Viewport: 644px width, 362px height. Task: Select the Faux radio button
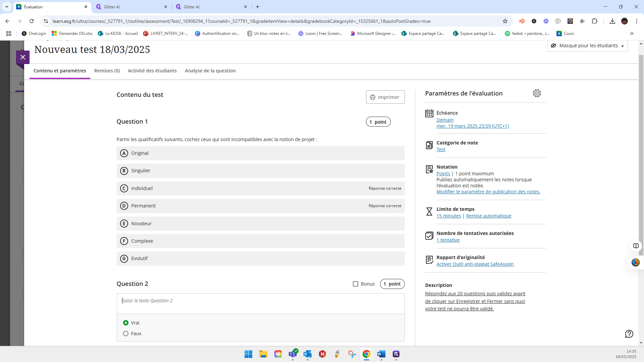click(126, 334)
